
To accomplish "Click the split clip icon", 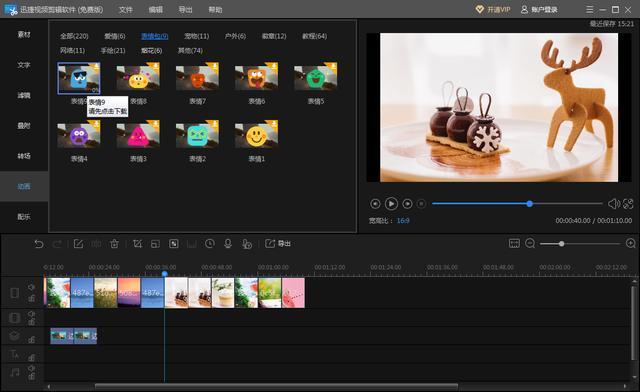I will pyautogui.click(x=96, y=244).
